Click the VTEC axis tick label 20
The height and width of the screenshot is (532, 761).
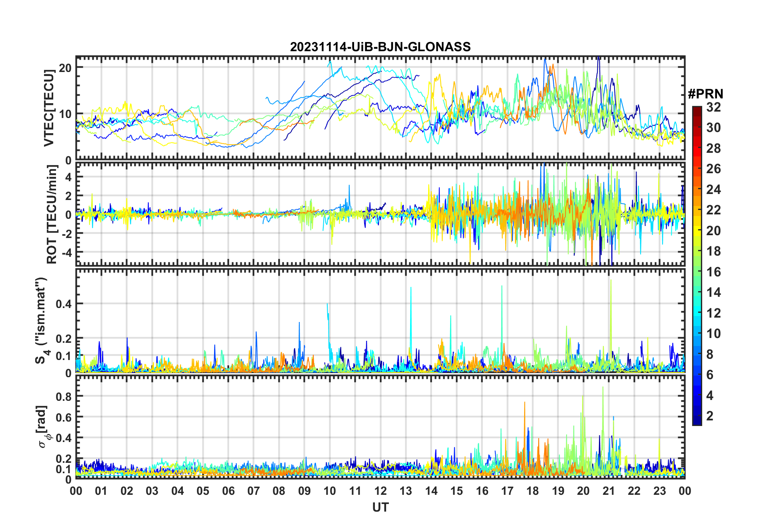[65, 68]
